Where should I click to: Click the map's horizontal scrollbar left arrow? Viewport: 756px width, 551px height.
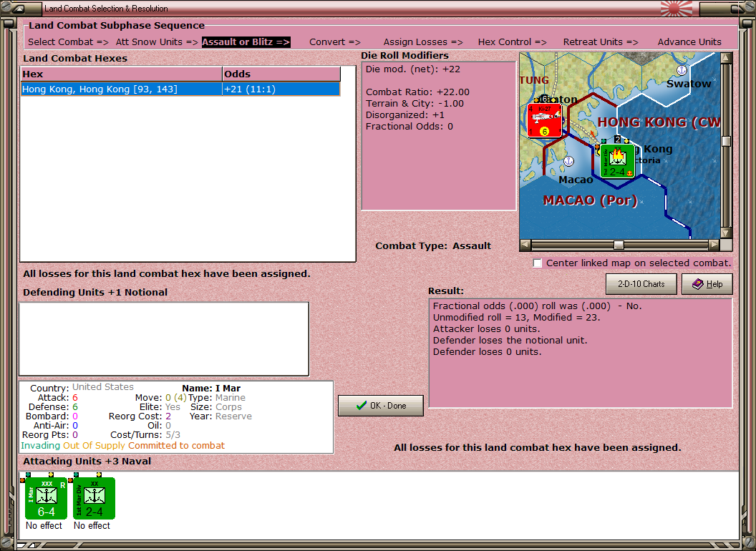(525, 245)
